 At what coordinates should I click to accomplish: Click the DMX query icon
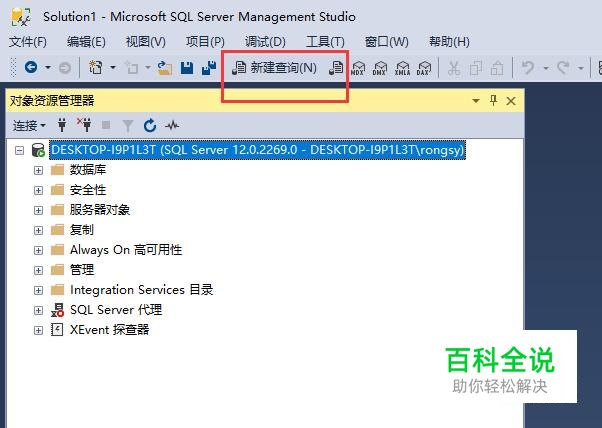(x=380, y=68)
